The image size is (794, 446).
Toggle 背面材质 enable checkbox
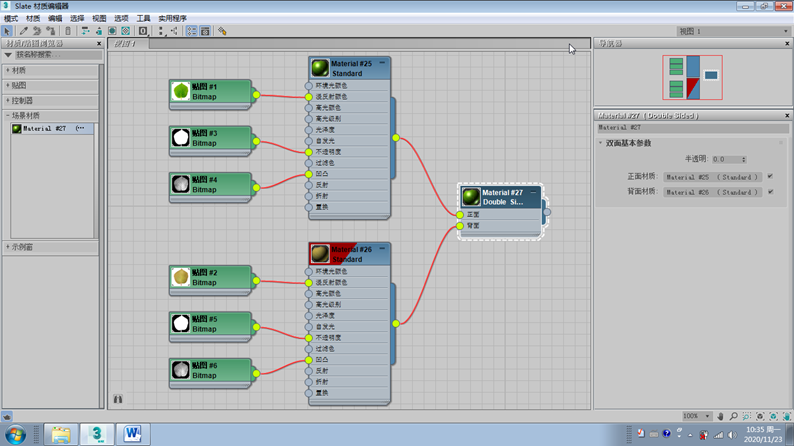[x=770, y=192]
